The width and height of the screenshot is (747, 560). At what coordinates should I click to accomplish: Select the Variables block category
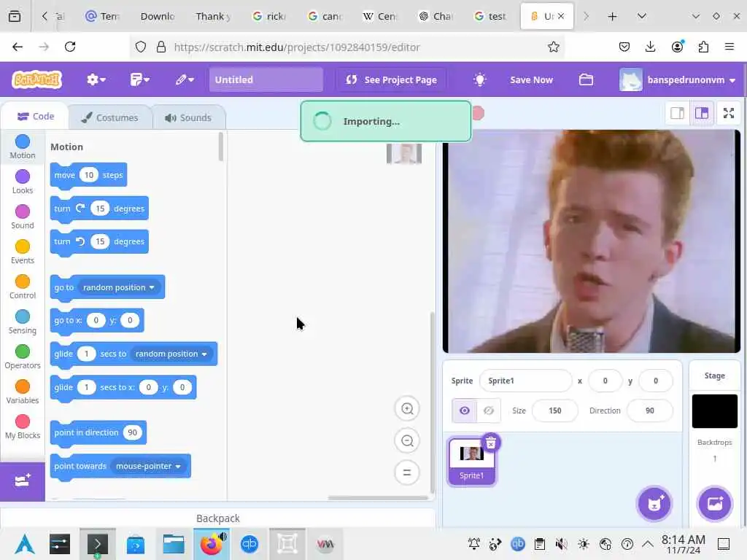(23, 392)
